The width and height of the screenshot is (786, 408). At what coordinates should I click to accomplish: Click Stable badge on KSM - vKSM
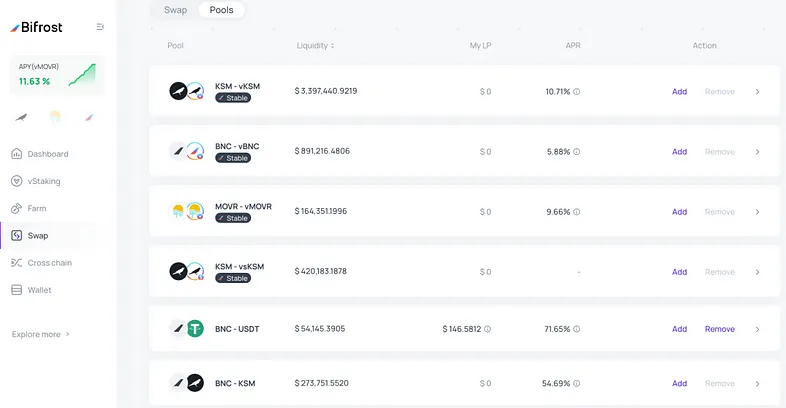[x=233, y=98]
